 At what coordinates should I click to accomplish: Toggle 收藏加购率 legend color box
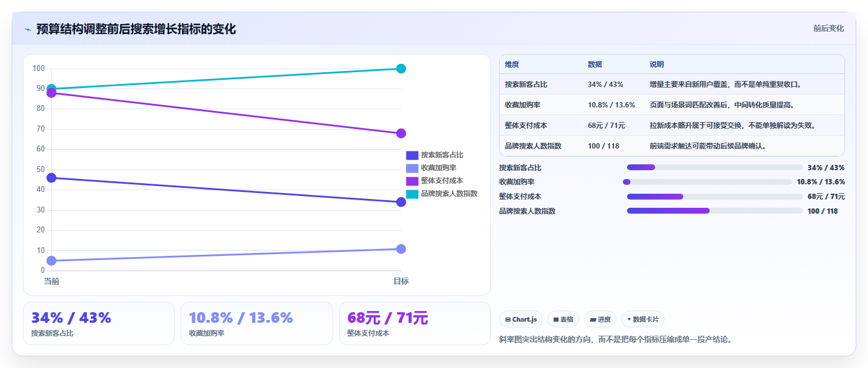coord(412,168)
